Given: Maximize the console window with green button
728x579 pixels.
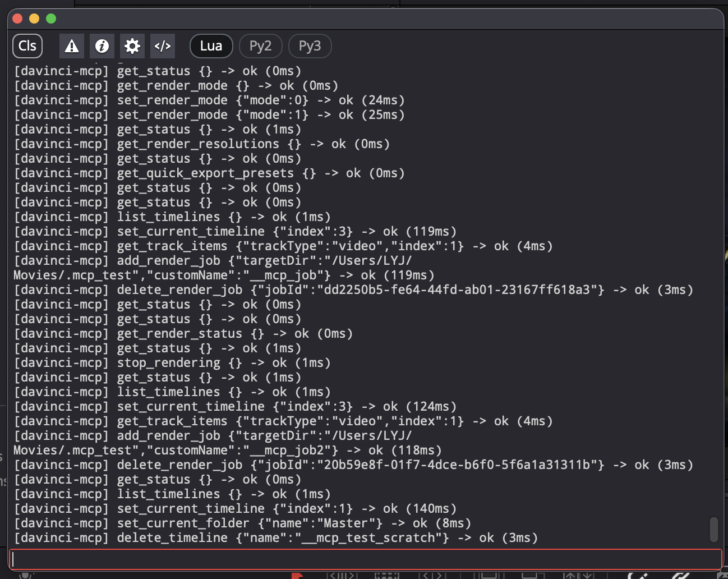Looking at the screenshot, I should (51, 19).
